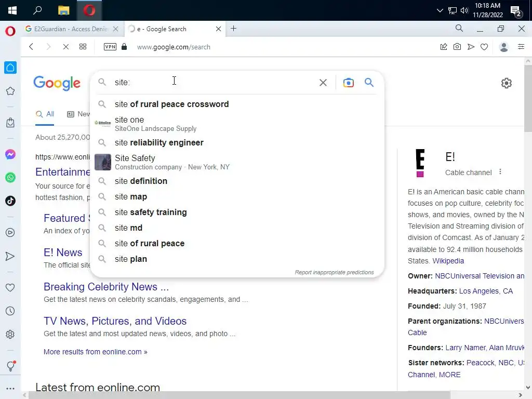This screenshot has width=532, height=399.
Task: Click the padlock site security icon
Action: [124, 46]
